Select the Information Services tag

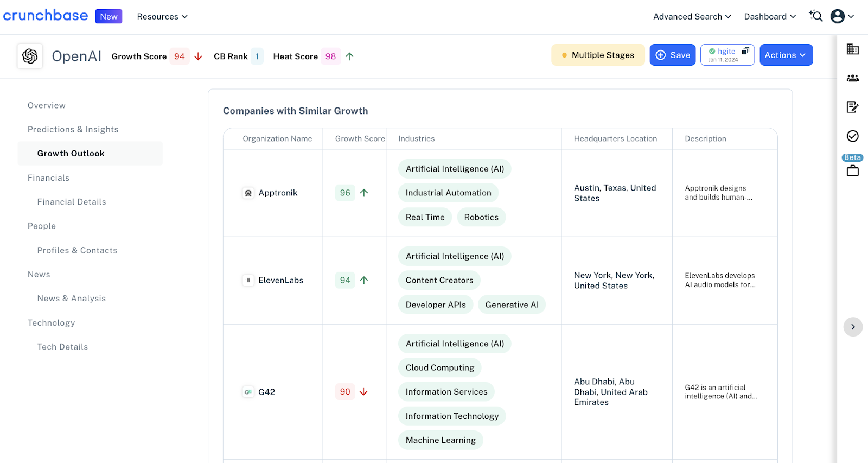pyautogui.click(x=446, y=391)
